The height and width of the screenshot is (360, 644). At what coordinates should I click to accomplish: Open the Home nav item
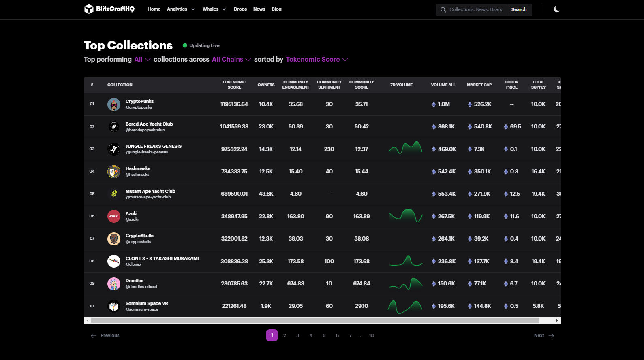[x=154, y=9]
